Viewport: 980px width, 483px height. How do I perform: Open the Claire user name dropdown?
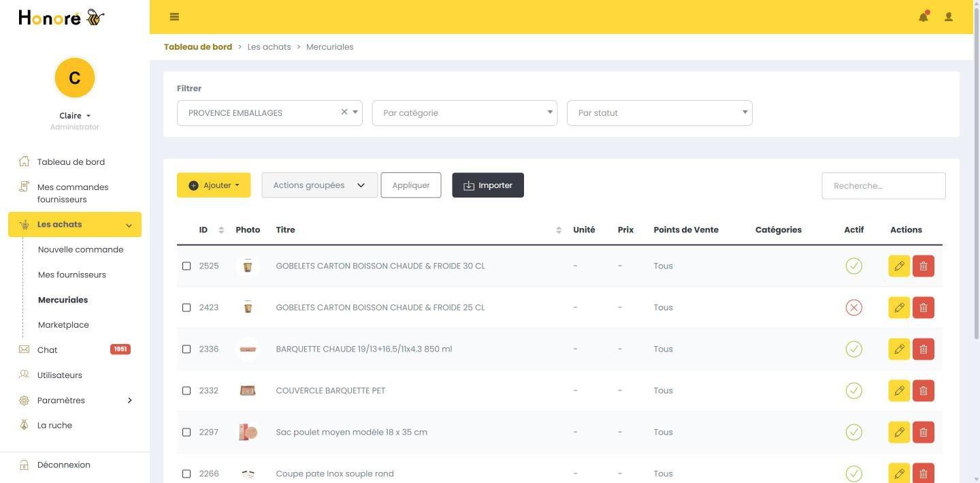[x=75, y=116]
